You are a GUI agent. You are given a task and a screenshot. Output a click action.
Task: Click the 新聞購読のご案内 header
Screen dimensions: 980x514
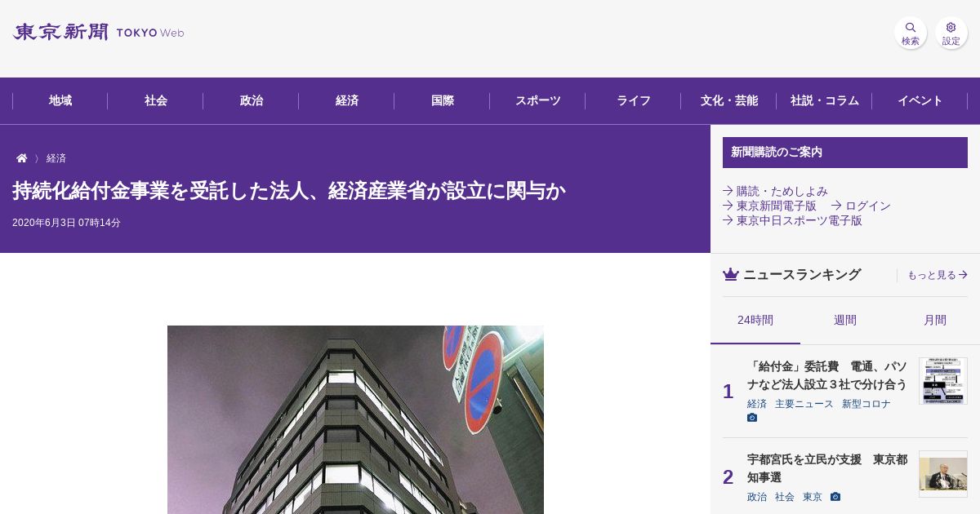pos(845,153)
